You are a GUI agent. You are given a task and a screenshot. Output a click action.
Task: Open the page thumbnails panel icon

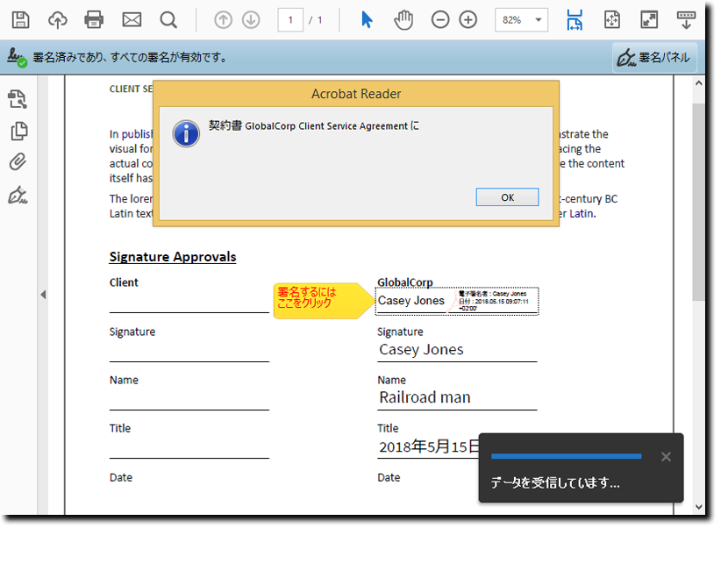[x=19, y=132]
